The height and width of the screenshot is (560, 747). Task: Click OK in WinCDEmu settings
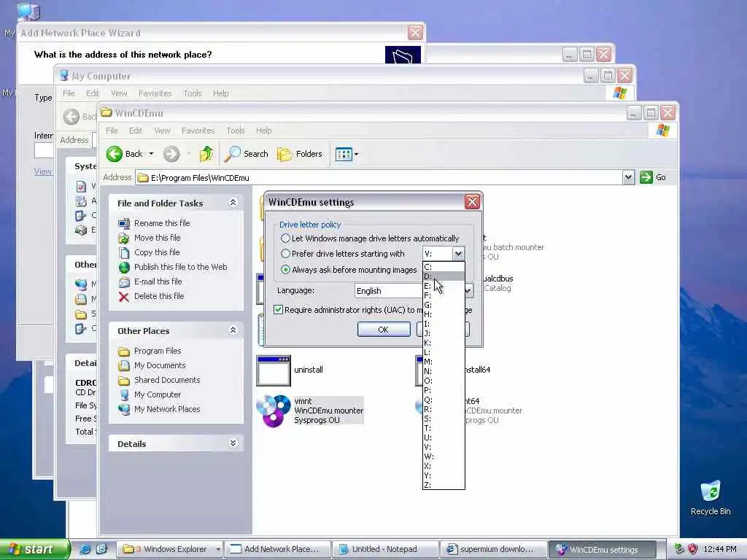point(384,330)
